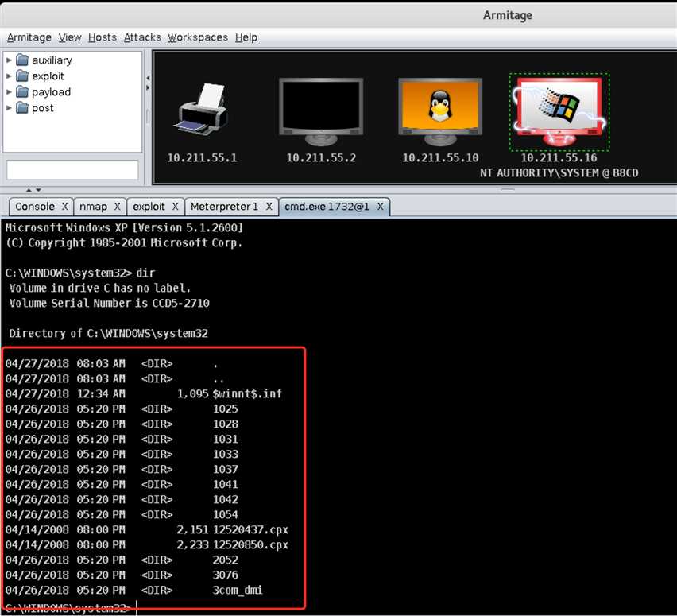The width and height of the screenshot is (677, 616).
Task: Click the Copyright 1985-2001 Microsoft Corp. line
Action: point(124,242)
